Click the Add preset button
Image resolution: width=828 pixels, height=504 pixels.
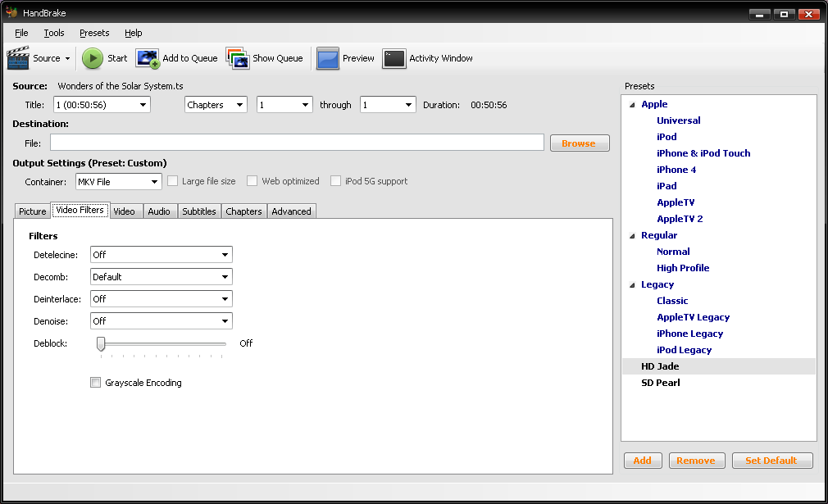643,461
